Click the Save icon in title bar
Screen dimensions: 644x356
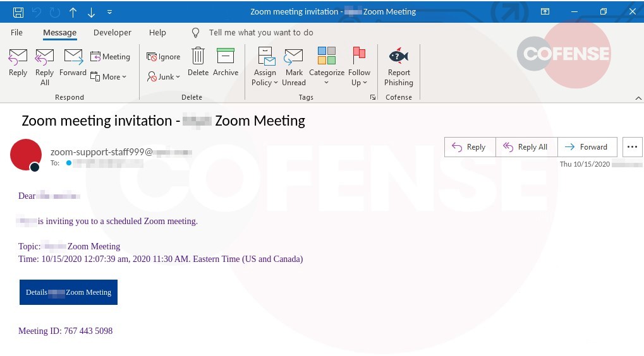(x=18, y=12)
